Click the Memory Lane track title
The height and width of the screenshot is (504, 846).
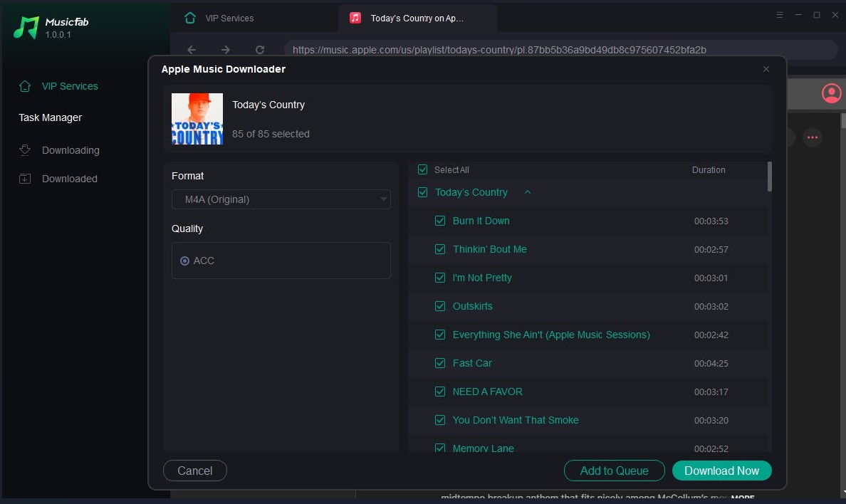click(x=483, y=448)
